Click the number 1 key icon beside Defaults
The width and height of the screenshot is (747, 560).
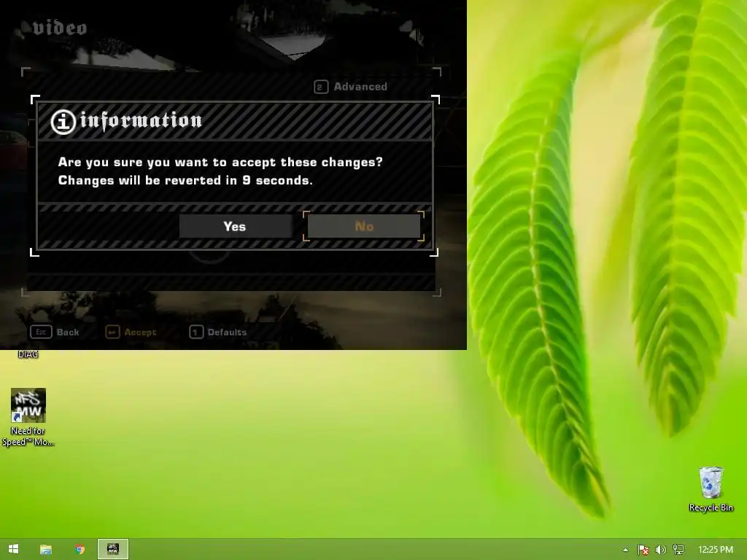(196, 332)
